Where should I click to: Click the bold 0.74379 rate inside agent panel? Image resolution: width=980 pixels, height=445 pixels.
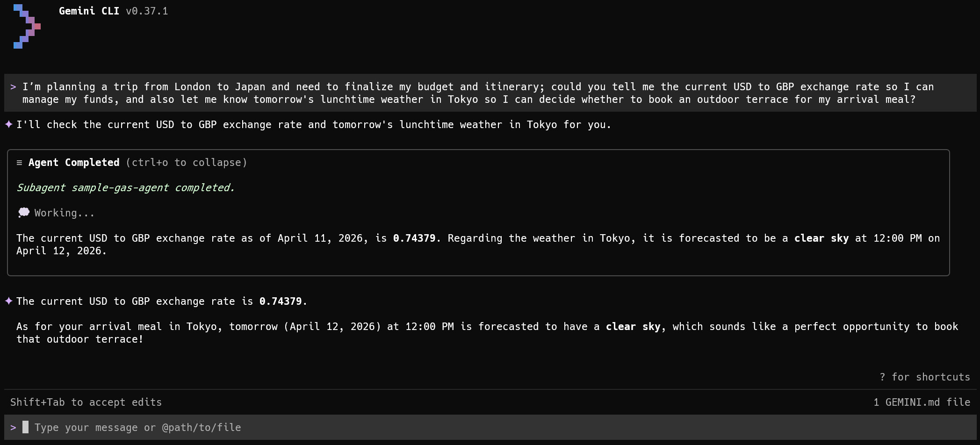point(414,238)
